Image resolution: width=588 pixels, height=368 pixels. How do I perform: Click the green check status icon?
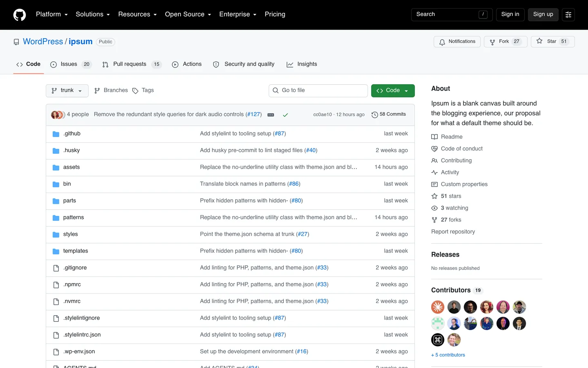285,115
